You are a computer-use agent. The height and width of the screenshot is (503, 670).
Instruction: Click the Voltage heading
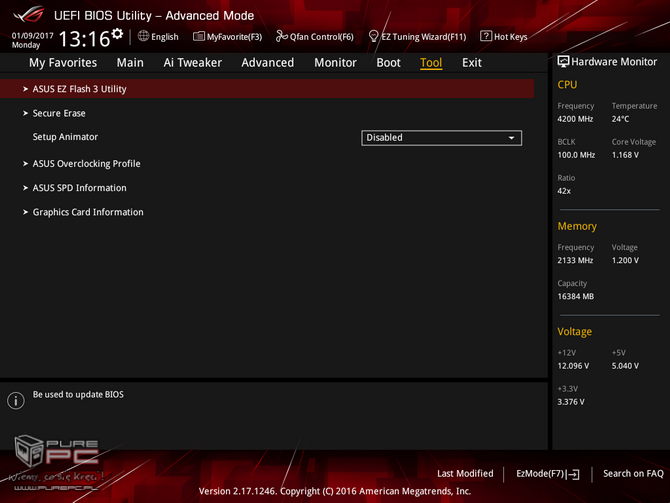click(x=574, y=332)
